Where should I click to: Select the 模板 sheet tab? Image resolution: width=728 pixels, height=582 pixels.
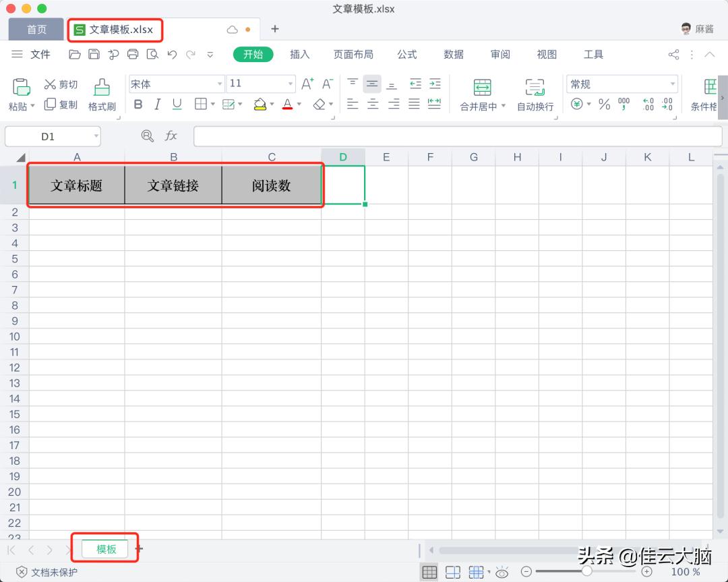pyautogui.click(x=104, y=549)
